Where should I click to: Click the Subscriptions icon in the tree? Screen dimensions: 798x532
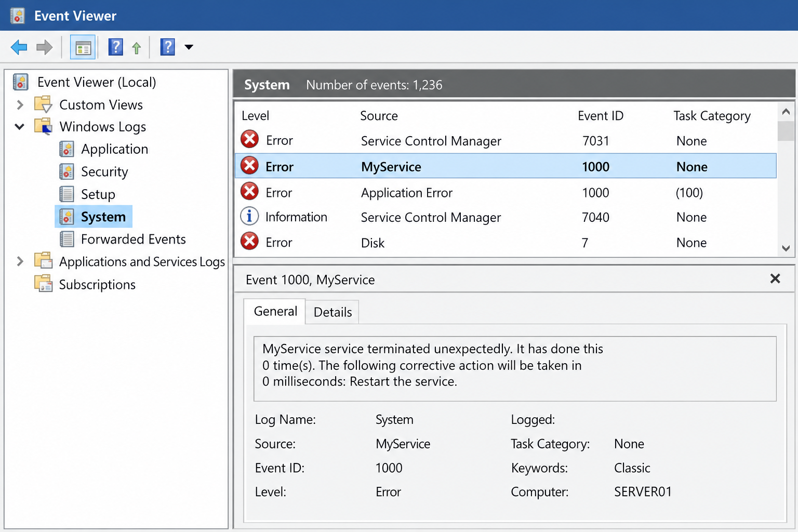pyautogui.click(x=44, y=284)
